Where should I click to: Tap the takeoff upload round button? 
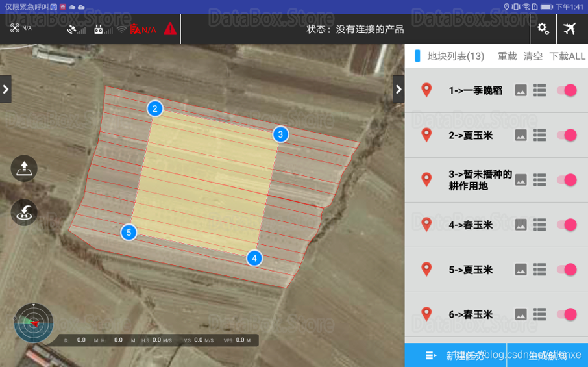tap(24, 168)
